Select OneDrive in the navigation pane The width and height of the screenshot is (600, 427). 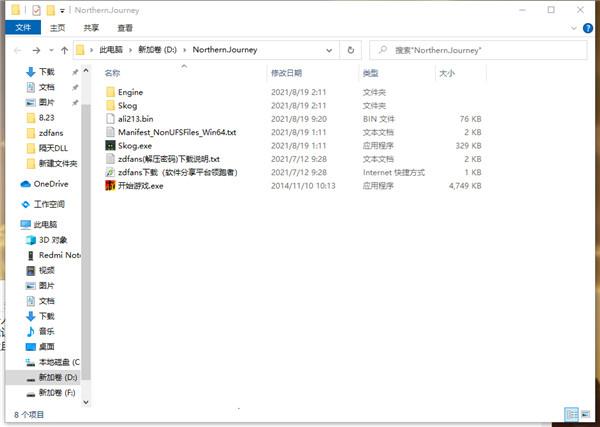click(51, 184)
